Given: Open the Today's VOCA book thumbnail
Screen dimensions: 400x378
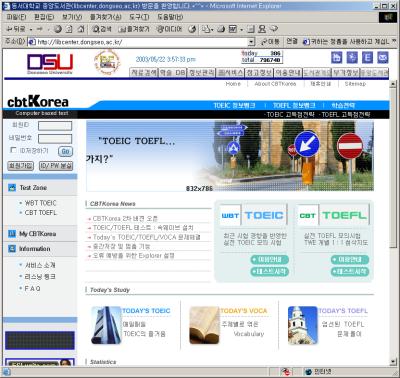Looking at the screenshot, I should tap(204, 325).
